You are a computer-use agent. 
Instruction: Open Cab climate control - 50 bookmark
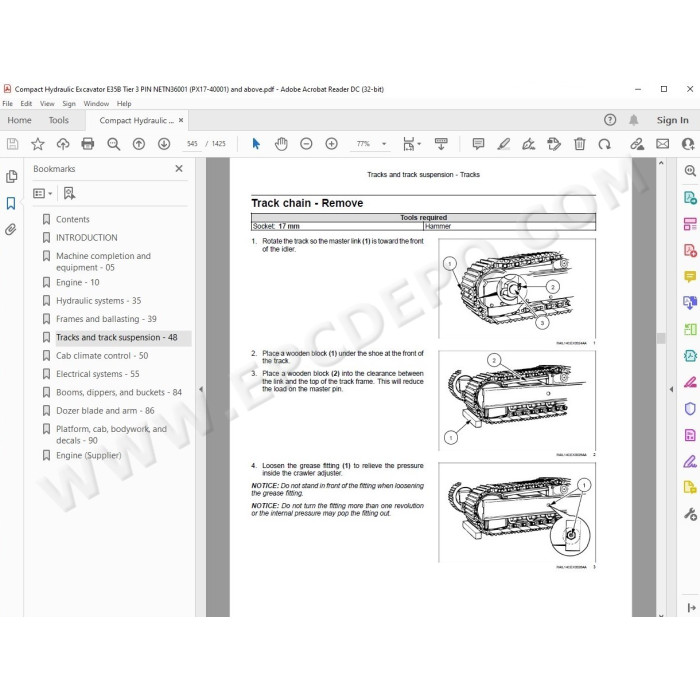pos(102,356)
